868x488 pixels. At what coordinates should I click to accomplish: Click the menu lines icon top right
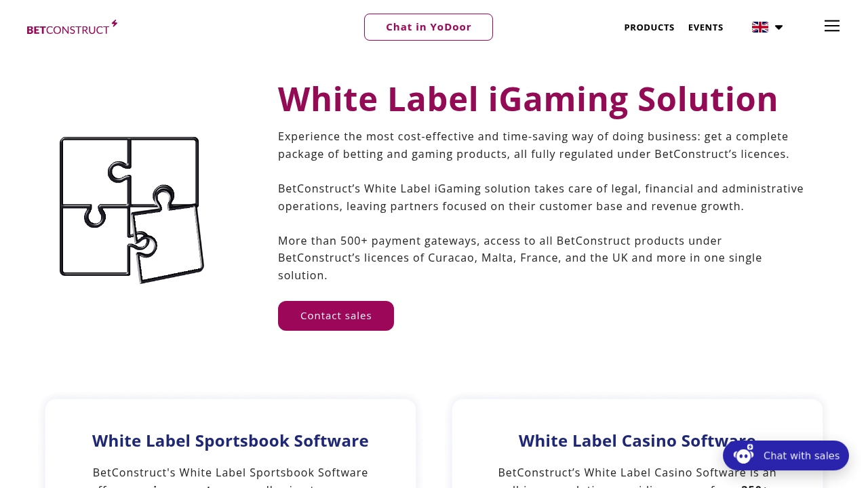(x=833, y=24)
